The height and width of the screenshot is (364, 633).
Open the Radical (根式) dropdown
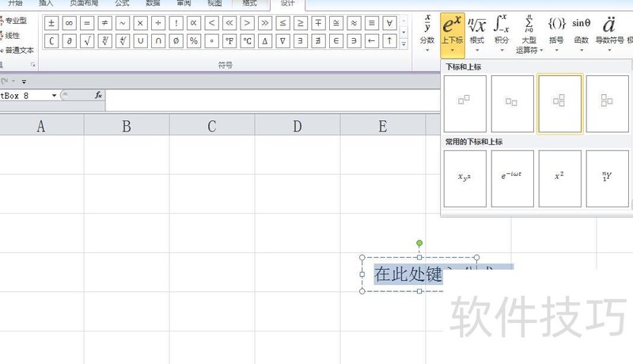pos(476,30)
